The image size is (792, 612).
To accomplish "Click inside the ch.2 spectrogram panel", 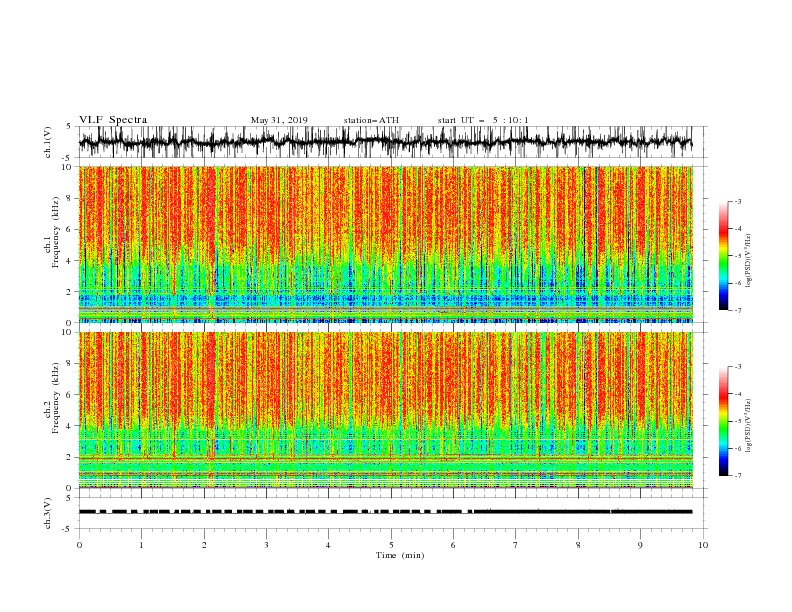I will click(385, 410).
